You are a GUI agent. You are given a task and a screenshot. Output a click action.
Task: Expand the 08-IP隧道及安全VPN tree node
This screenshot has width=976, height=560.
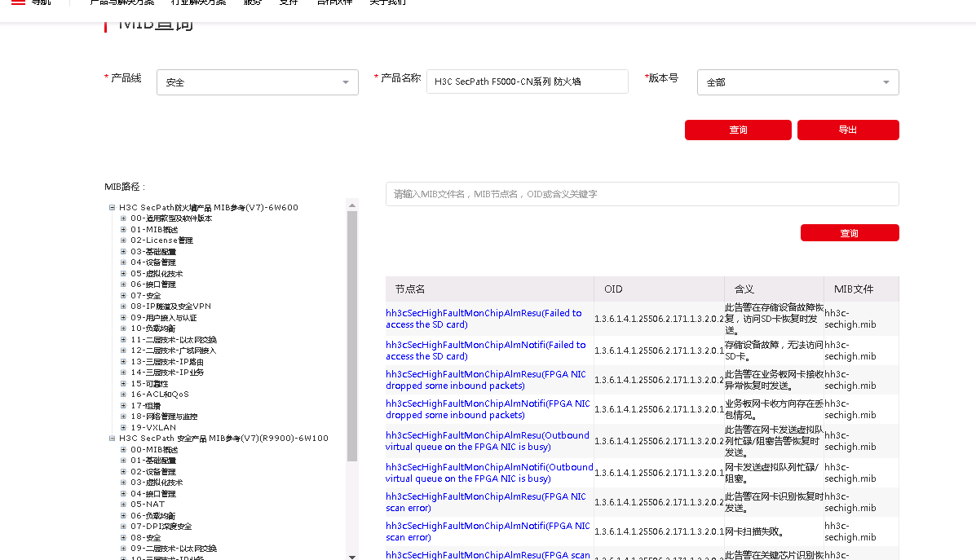click(x=123, y=306)
